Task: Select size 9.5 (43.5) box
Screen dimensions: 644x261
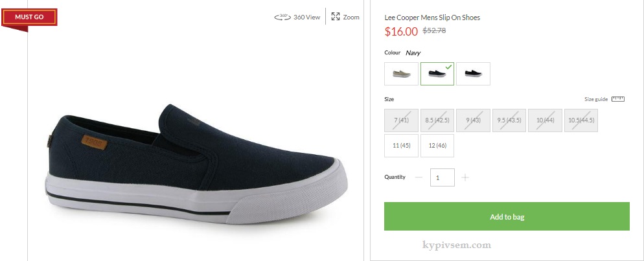Action: (x=509, y=120)
